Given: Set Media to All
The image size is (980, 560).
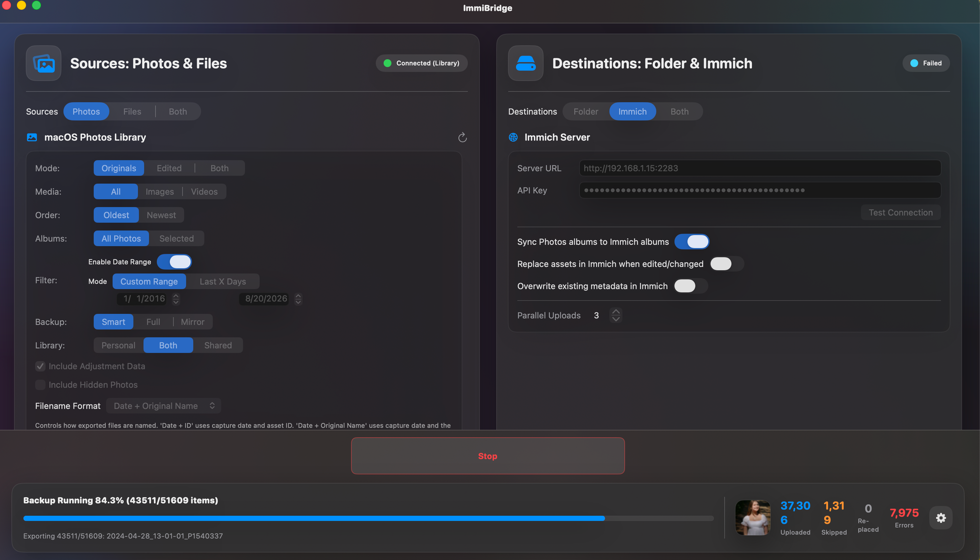Looking at the screenshot, I should [x=116, y=192].
